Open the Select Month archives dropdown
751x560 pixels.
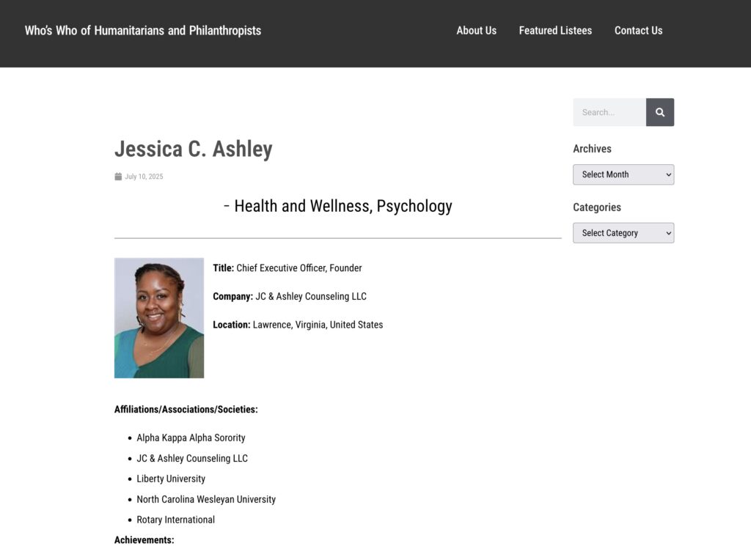(623, 174)
